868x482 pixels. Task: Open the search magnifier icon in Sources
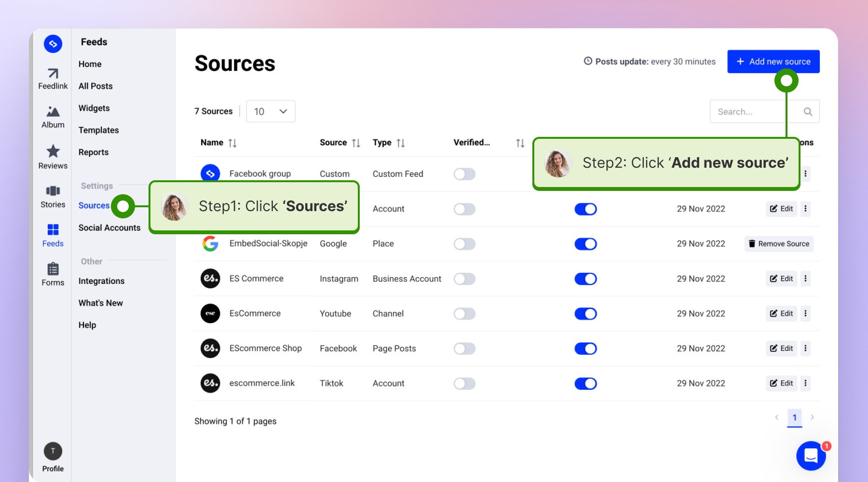click(x=807, y=111)
